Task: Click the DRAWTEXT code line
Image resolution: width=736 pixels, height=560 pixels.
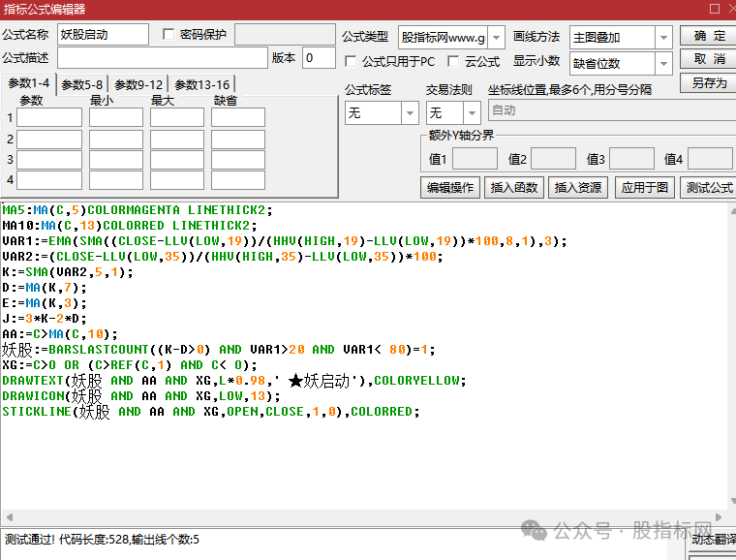Action: coord(234,380)
